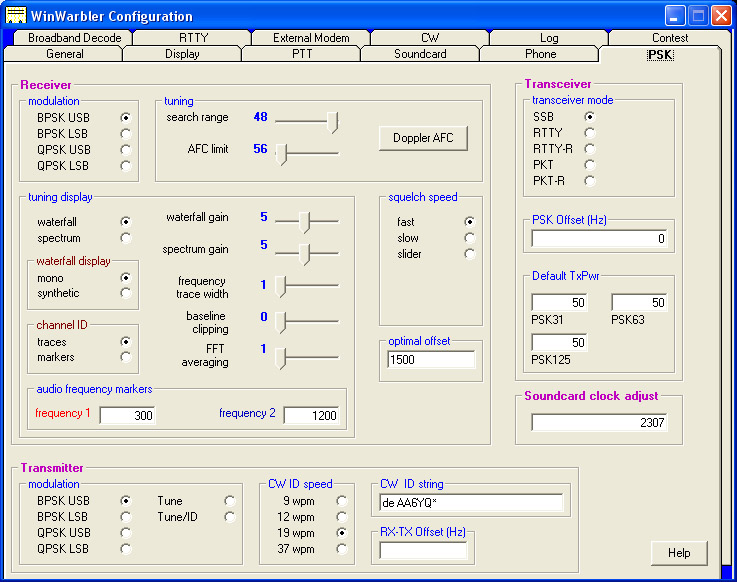The height and width of the screenshot is (582, 737).
Task: Set CW ID speed to 12 wpm
Action: (342, 517)
